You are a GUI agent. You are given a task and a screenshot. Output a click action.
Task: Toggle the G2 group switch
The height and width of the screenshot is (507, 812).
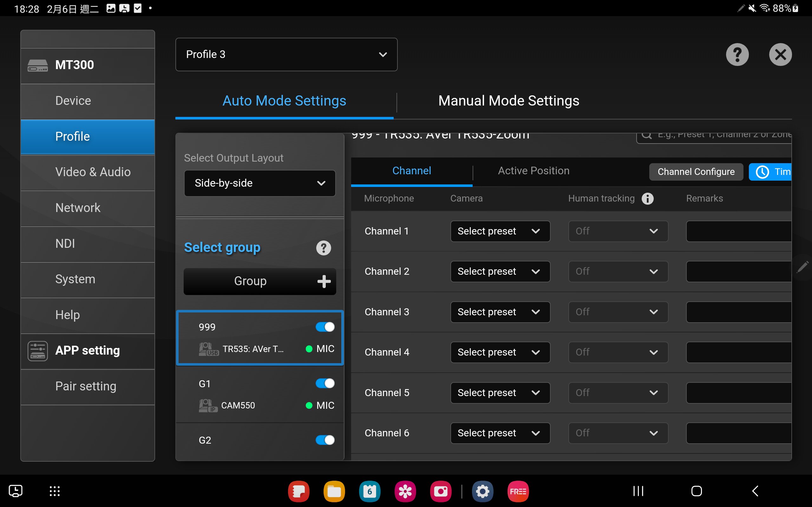325,440
